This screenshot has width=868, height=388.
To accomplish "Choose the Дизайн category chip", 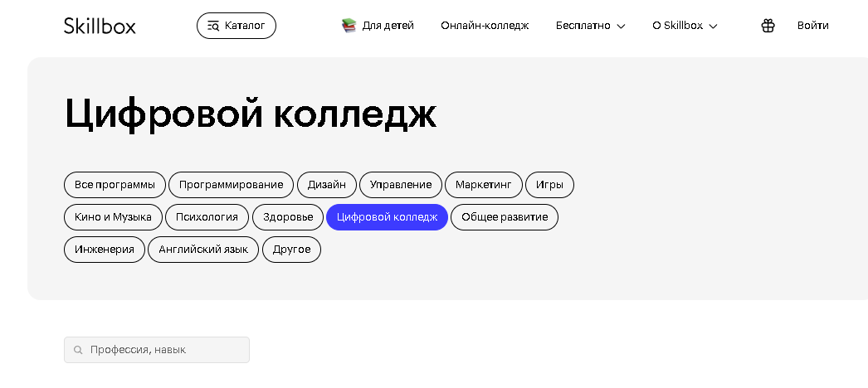I will click(327, 185).
